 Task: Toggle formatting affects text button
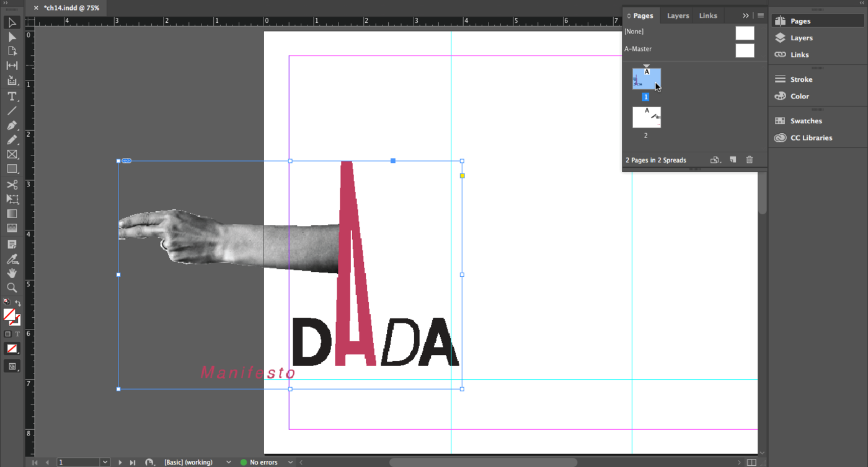coord(17,334)
